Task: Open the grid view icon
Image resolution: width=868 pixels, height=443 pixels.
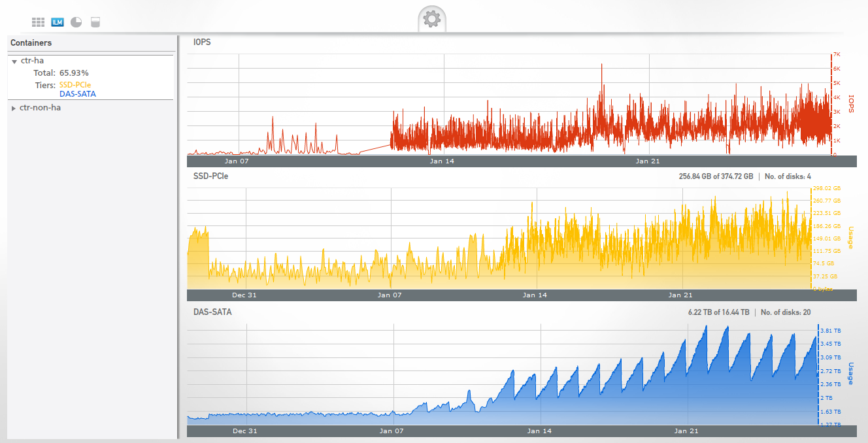Action: (38, 22)
